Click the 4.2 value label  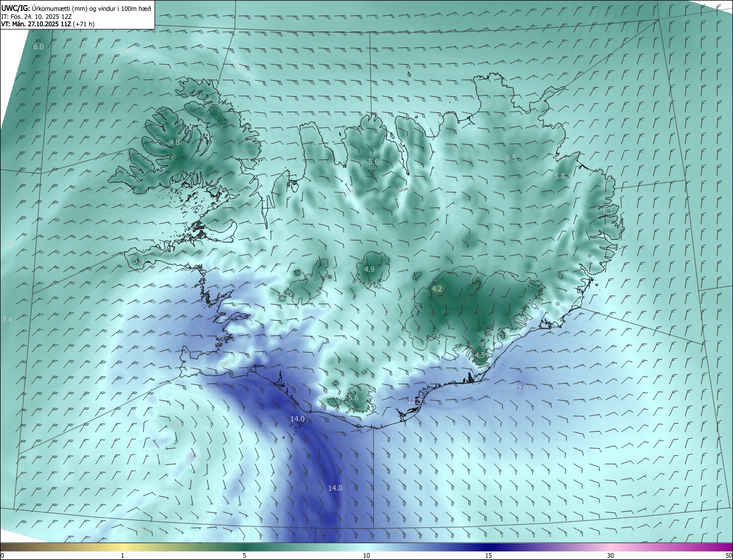[x=437, y=289]
